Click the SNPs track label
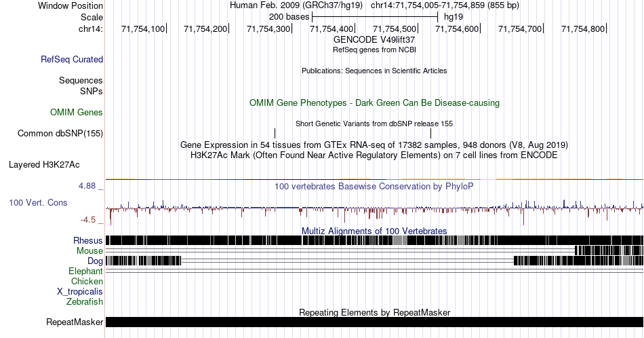 [92, 91]
